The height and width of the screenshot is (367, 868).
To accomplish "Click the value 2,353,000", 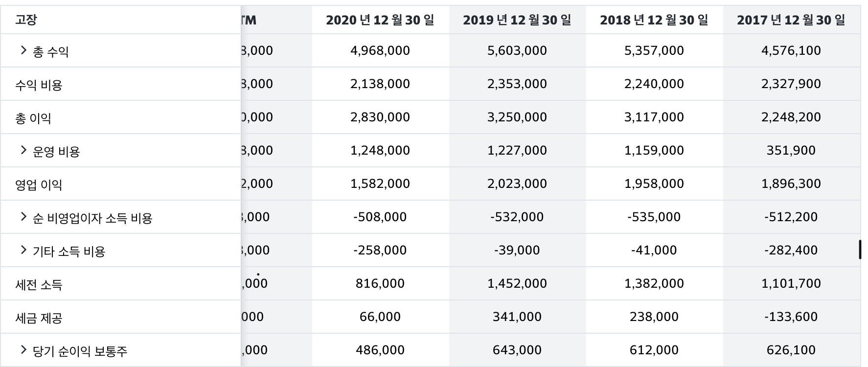I will click(x=517, y=84).
